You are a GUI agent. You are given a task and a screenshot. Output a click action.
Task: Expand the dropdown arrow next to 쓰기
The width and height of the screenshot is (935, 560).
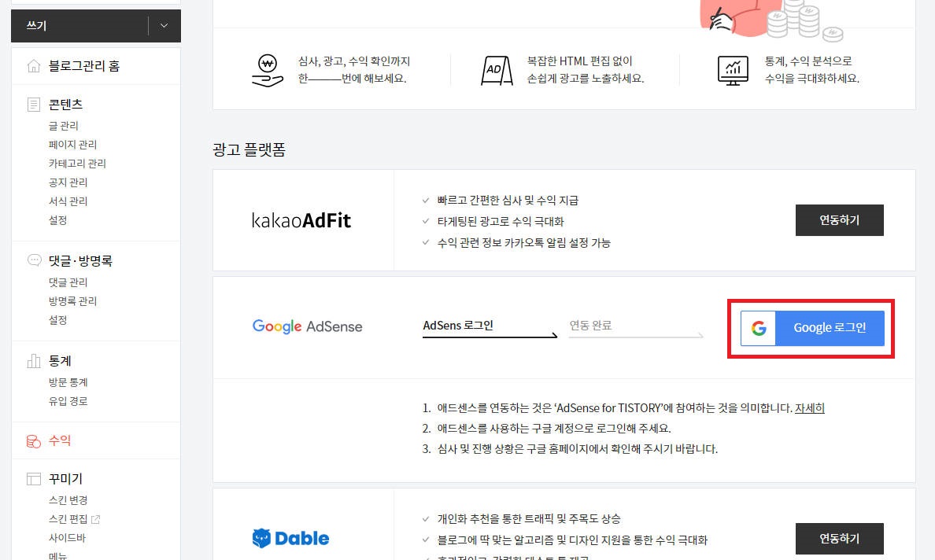164,26
